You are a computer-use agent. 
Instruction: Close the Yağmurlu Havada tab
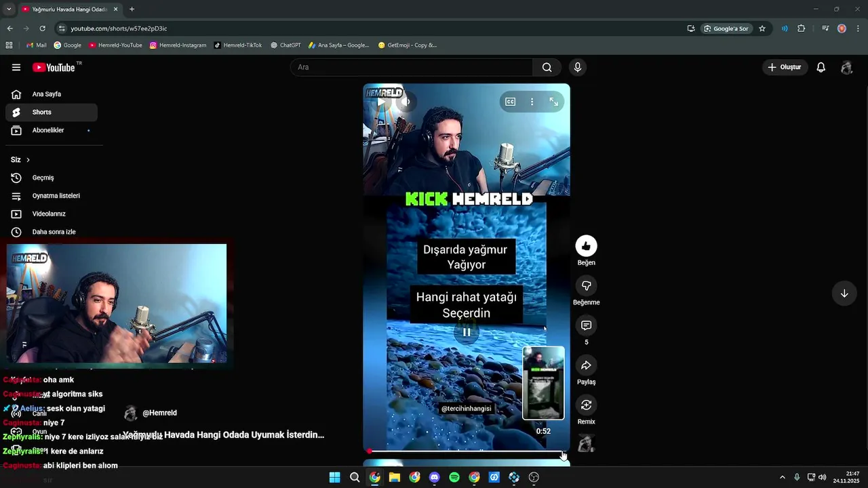[115, 9]
